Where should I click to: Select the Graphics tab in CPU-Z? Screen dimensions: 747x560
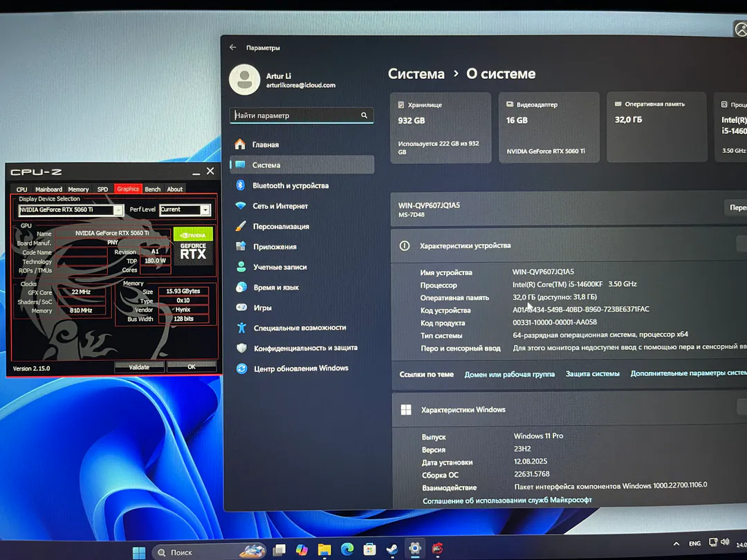pos(128,189)
